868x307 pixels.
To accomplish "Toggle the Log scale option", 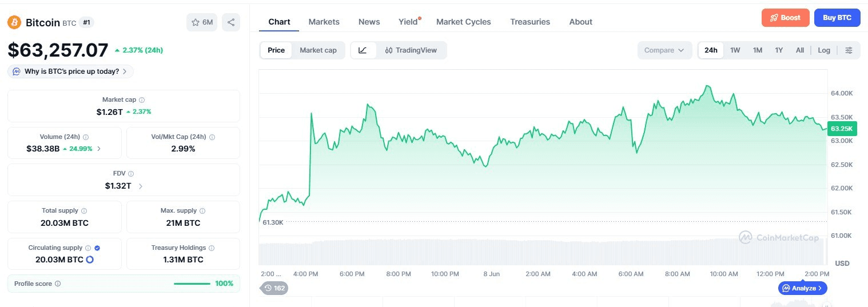I will [824, 50].
